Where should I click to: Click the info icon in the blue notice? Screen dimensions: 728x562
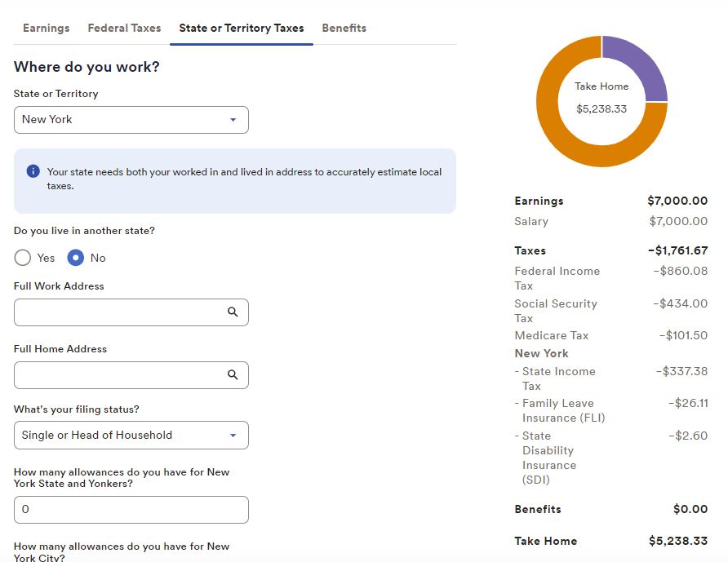point(33,171)
